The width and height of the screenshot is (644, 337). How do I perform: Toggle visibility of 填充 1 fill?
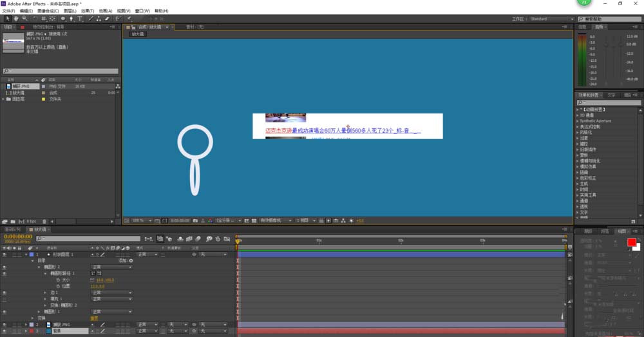pos(5,299)
